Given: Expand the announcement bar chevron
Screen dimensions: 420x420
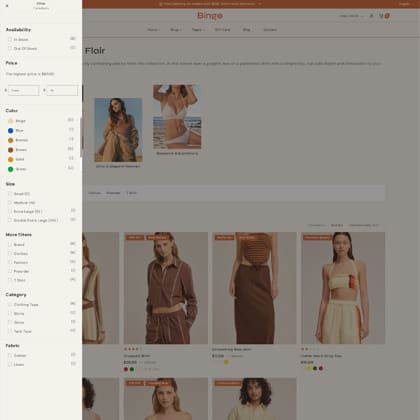Looking at the screenshot, I should (260, 4).
